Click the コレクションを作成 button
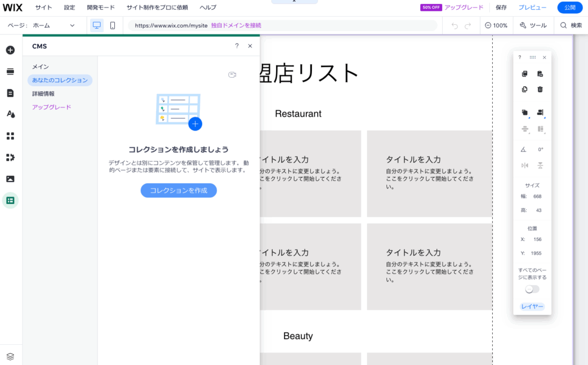 coord(179,190)
